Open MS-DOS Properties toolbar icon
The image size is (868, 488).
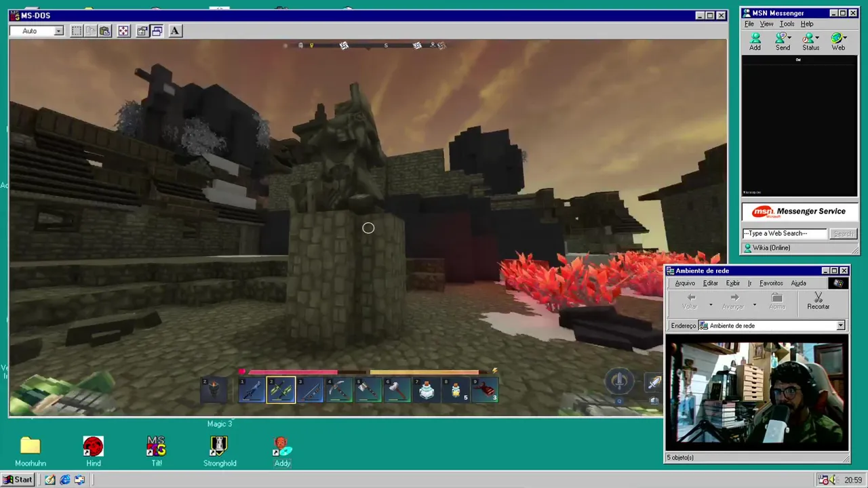point(142,30)
